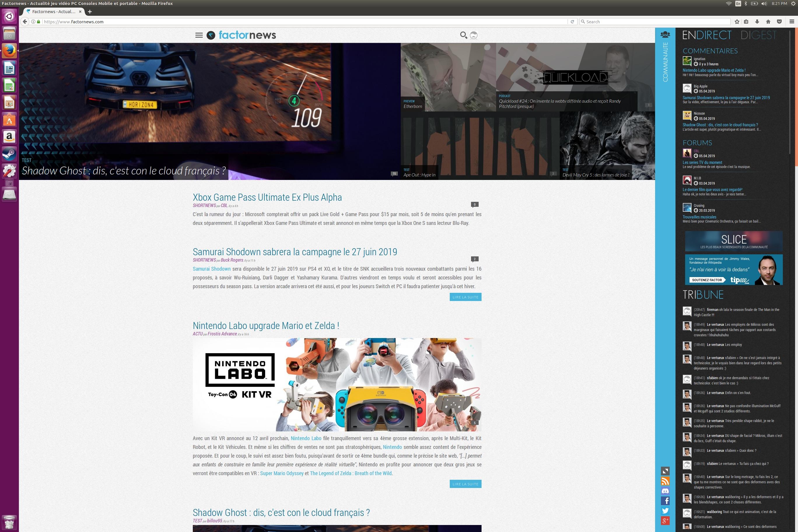Click LIRE LA SUITE under Nintendo Labo article
Image resolution: width=798 pixels, height=532 pixels.
(x=465, y=484)
